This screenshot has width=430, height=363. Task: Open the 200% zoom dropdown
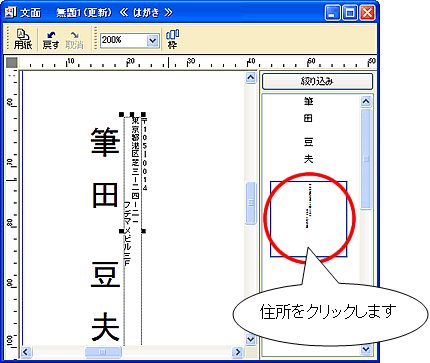pos(152,41)
